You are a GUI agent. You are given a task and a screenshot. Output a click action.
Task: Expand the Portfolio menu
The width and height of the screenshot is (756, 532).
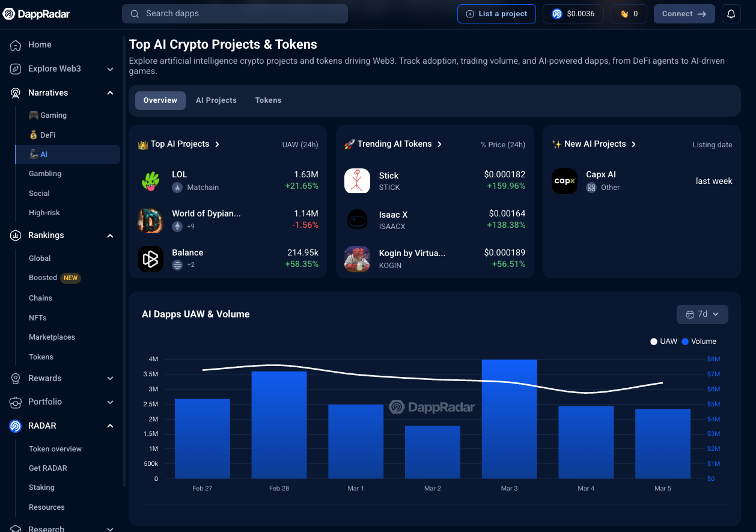point(110,402)
